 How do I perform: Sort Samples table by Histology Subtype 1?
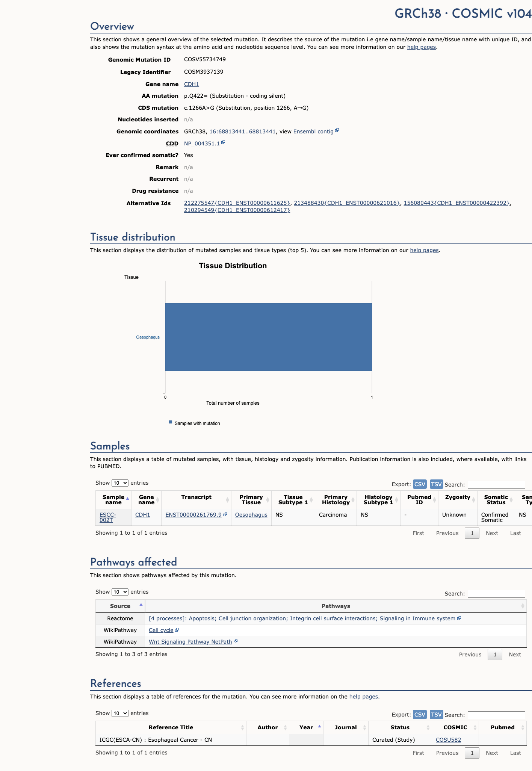tap(378, 500)
